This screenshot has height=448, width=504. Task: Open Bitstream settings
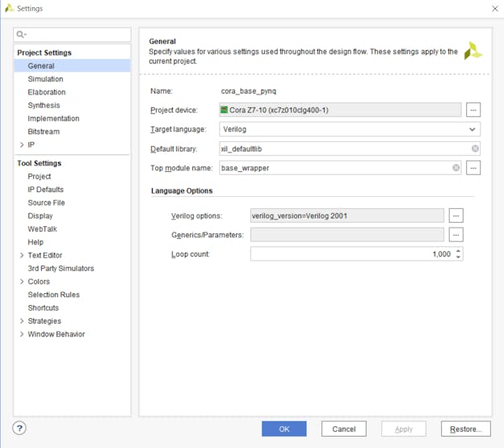(x=44, y=132)
